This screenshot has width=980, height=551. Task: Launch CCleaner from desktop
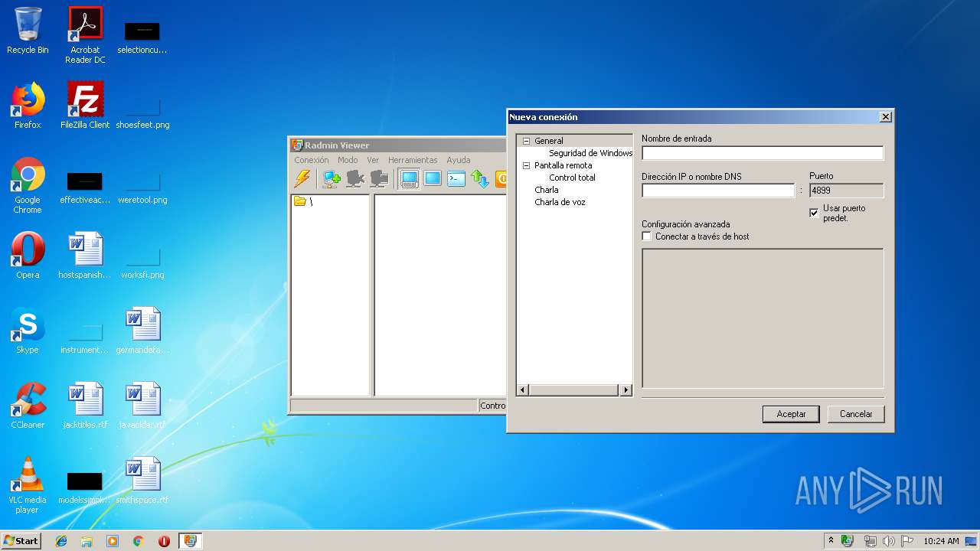(x=28, y=406)
